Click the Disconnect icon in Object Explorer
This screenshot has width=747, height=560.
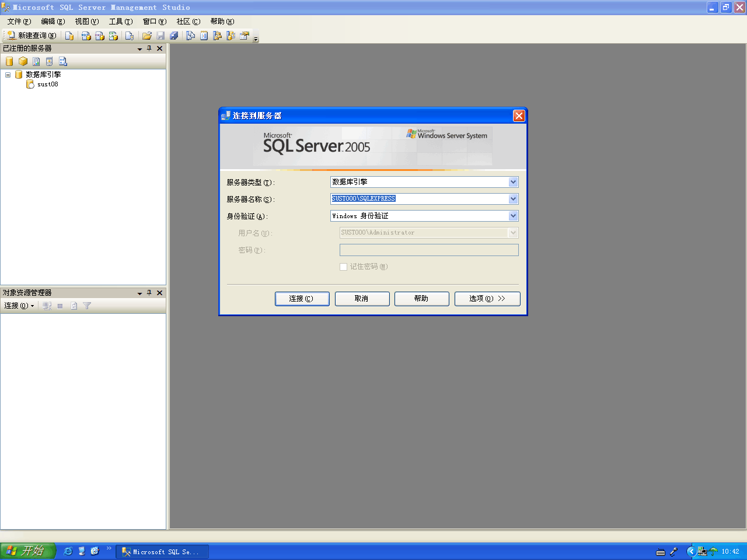click(x=47, y=306)
